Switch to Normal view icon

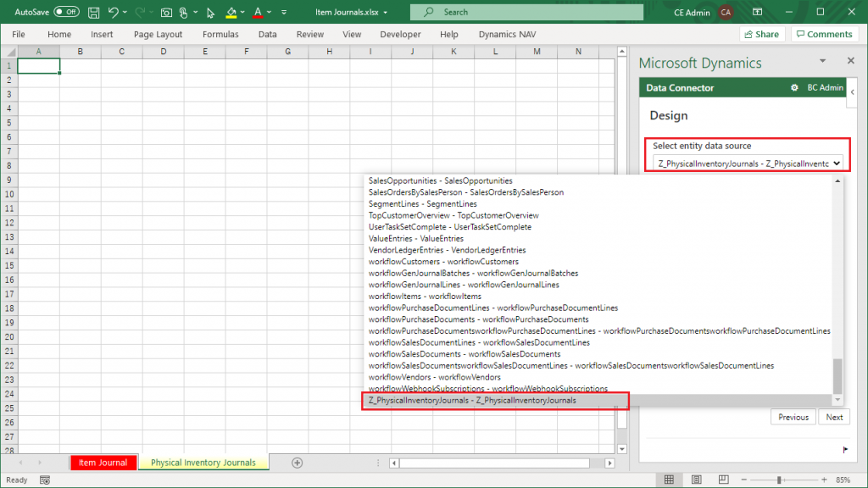[670, 480]
